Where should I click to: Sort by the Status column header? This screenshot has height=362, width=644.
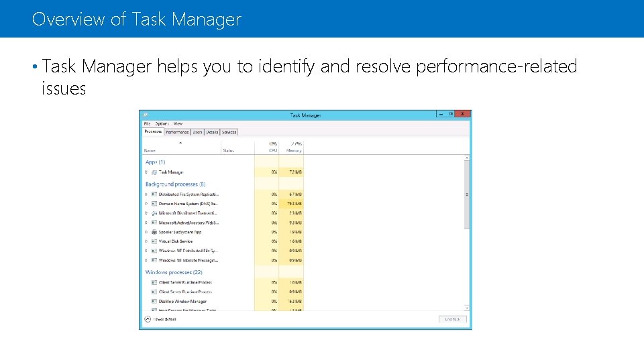(237, 147)
